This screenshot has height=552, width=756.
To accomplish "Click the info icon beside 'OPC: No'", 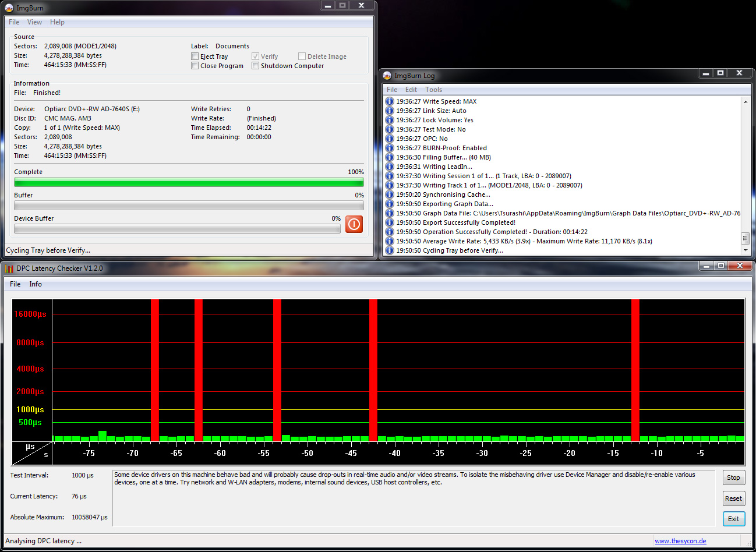I will 390,139.
